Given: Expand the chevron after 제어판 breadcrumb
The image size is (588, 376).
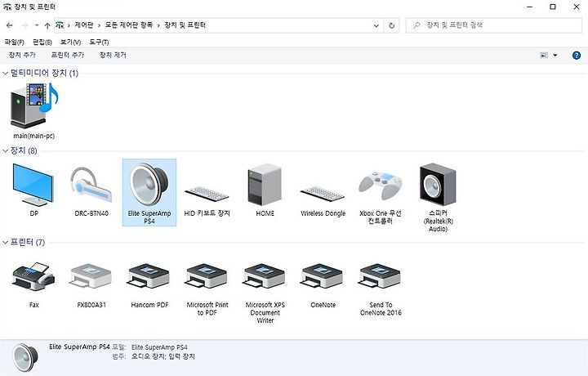Looking at the screenshot, I should (x=100, y=25).
